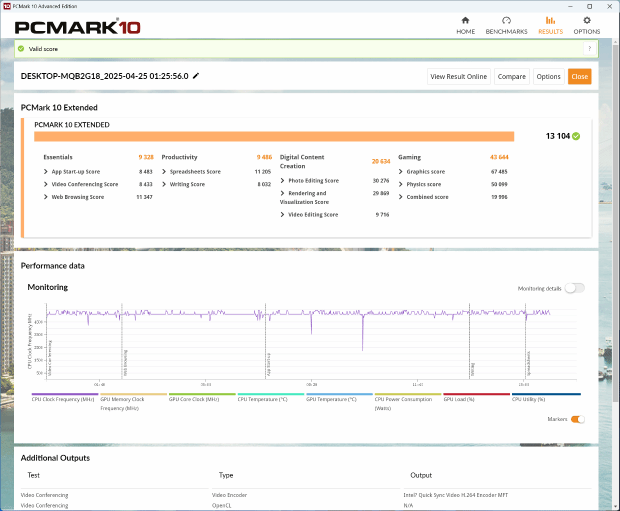Expand Writing Score details
The width and height of the screenshot is (620, 511).
(164, 184)
